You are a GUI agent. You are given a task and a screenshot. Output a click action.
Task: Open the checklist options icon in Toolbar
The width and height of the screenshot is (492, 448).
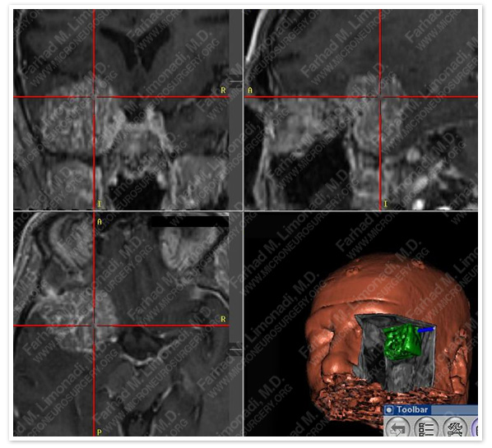pos(427,427)
